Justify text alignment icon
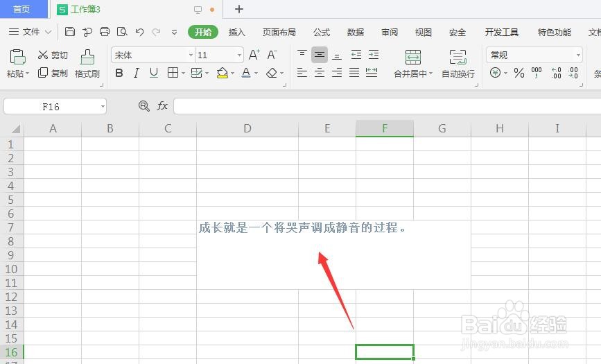The width and height of the screenshot is (601, 364). pyautogui.click(x=354, y=73)
